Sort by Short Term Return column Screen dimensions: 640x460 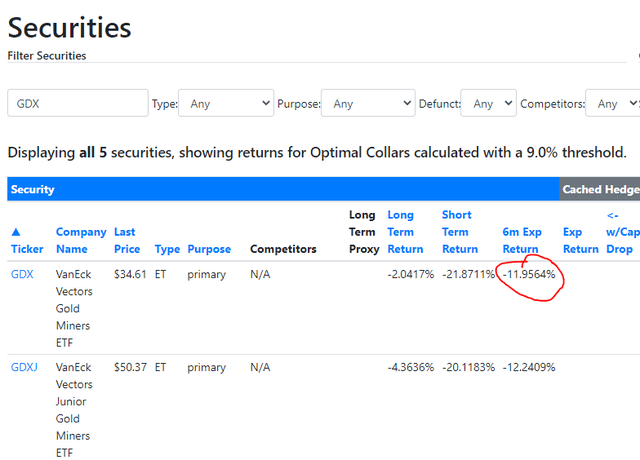460,232
